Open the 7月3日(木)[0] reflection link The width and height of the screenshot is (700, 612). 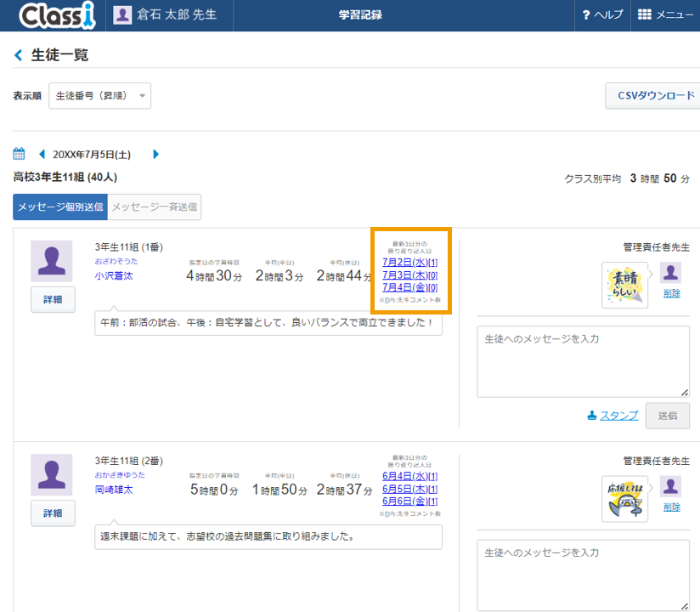coord(409,275)
